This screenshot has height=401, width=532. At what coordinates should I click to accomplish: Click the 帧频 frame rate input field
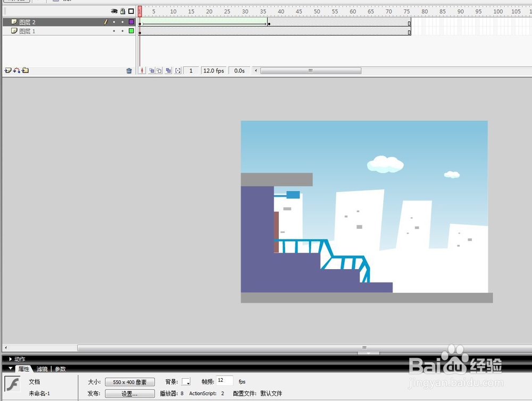[225, 381]
